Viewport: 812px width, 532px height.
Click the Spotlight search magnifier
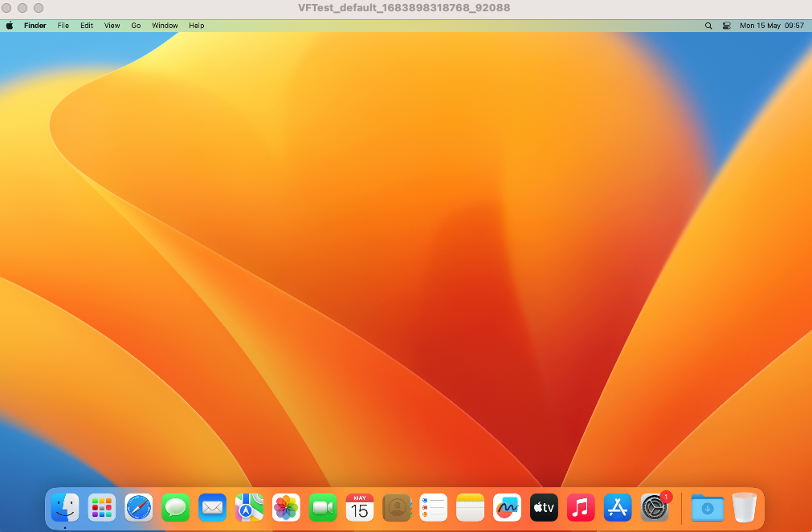point(708,26)
